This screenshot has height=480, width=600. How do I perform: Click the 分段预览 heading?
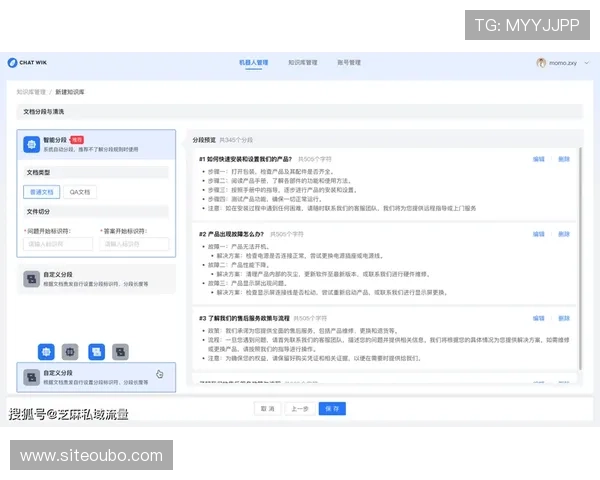pyautogui.click(x=204, y=140)
